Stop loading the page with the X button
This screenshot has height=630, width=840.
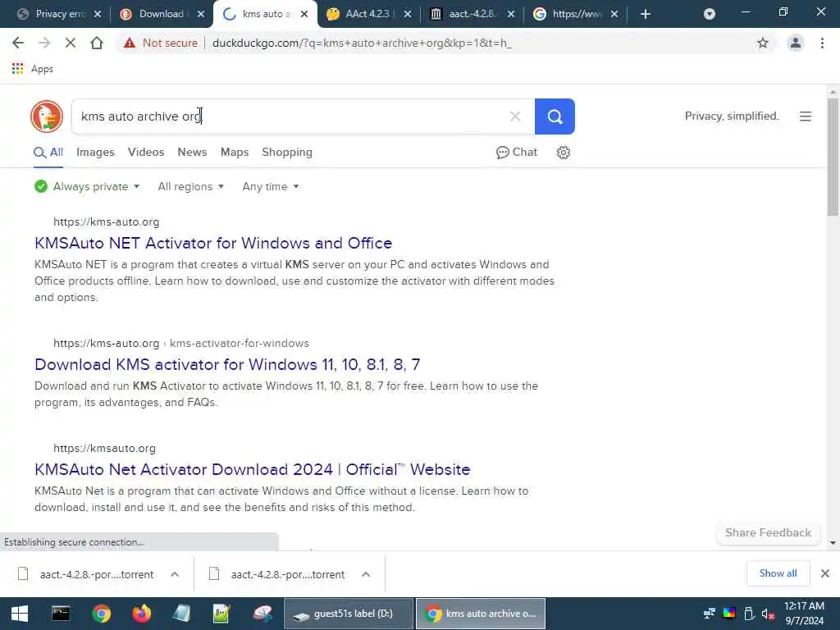click(71, 43)
